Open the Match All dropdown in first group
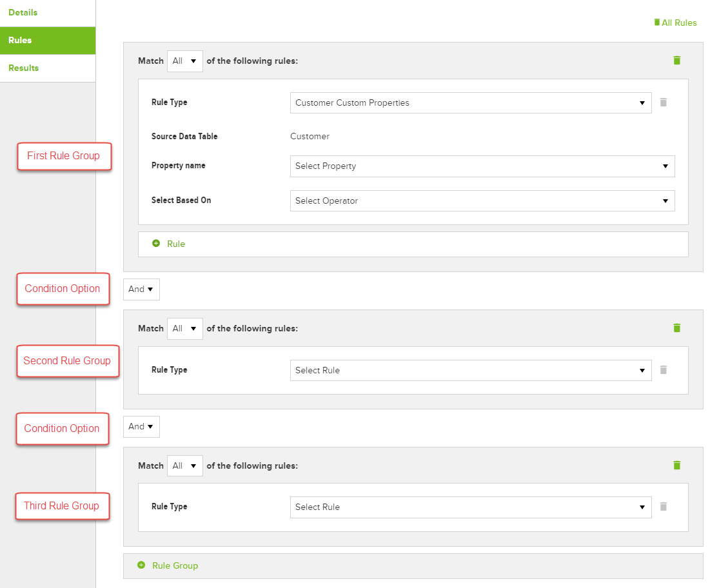 coord(184,61)
